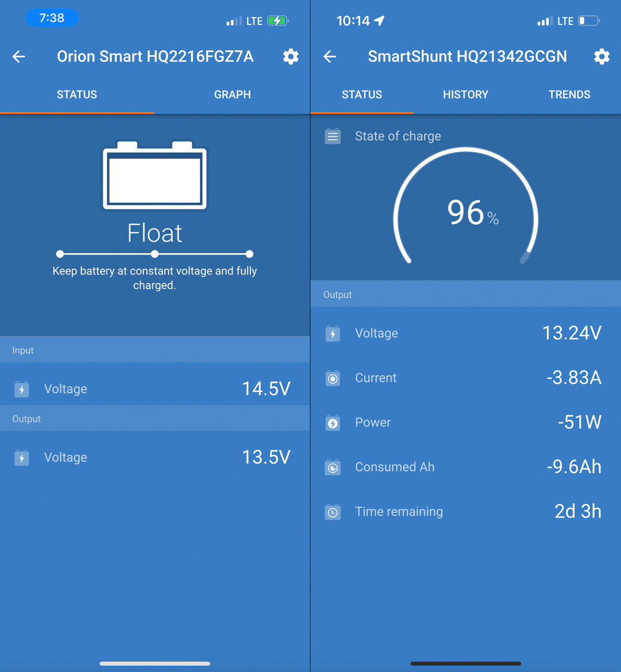Tap the Input Voltage battery icon

point(22,389)
